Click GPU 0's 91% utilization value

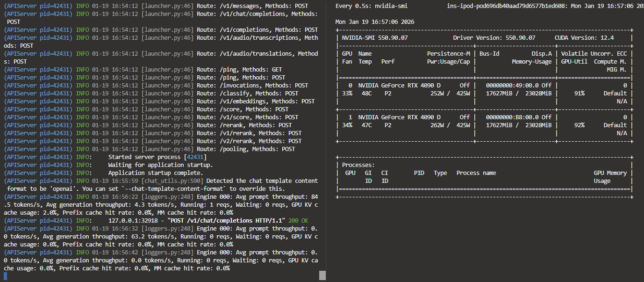point(579,93)
